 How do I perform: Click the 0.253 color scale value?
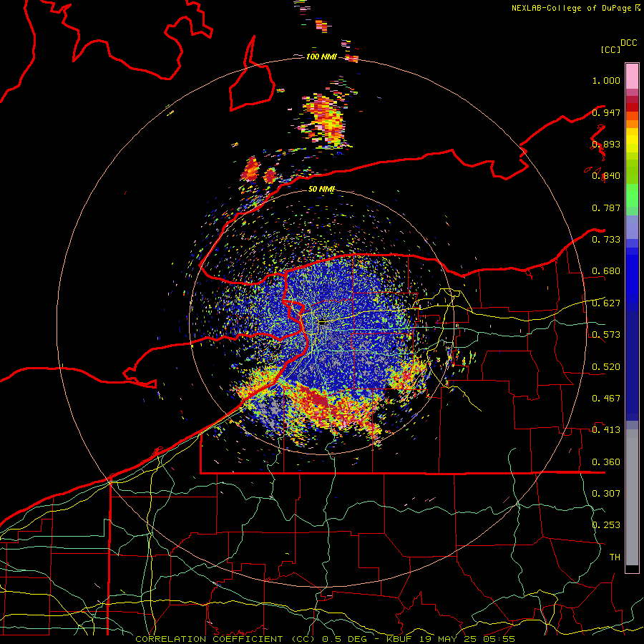pos(606,525)
